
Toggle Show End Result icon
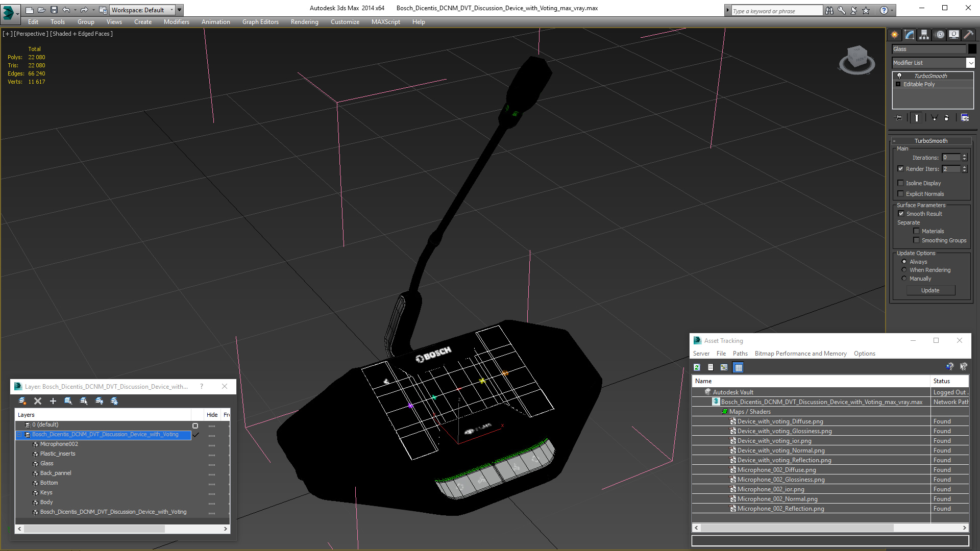tap(917, 118)
